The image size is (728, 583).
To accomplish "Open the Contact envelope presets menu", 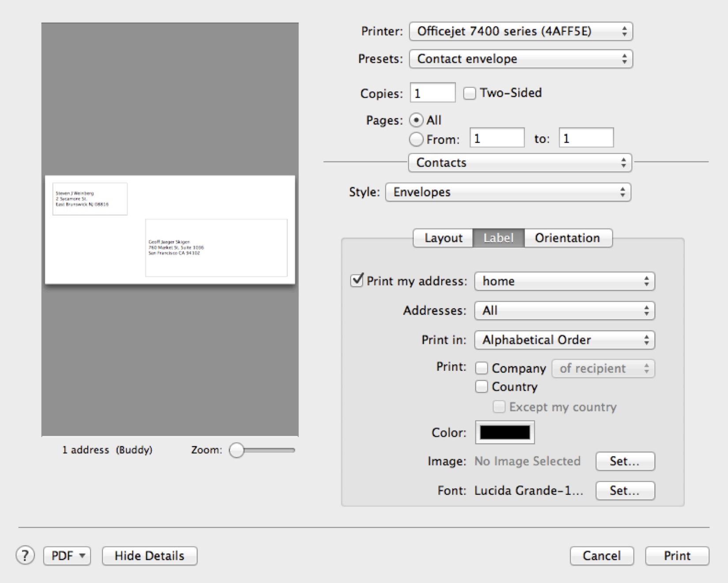I will [x=521, y=59].
